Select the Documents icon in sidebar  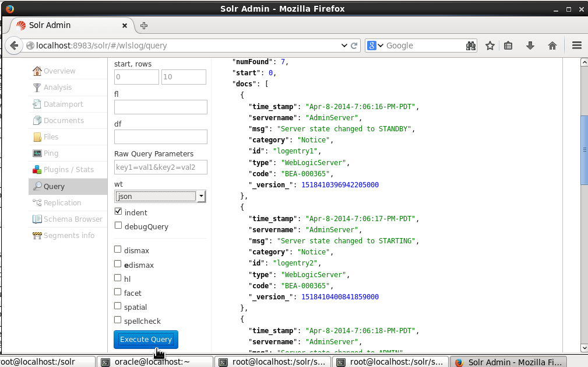[37, 121]
